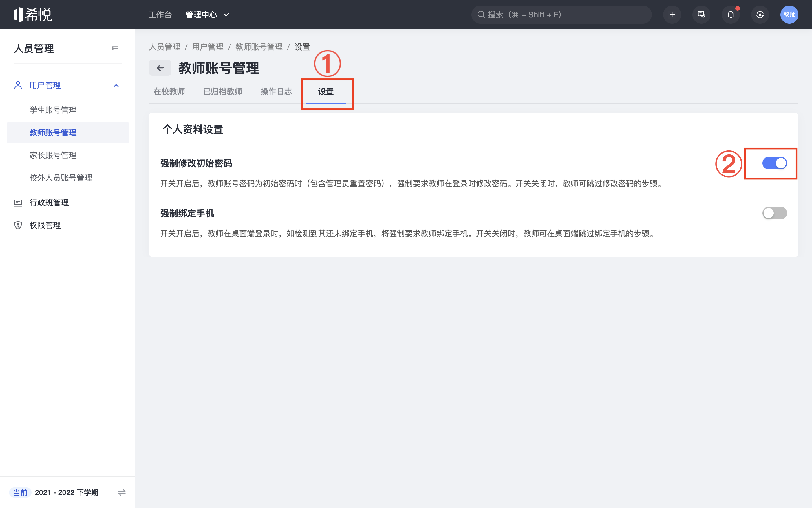Click the 权限管理 shield icon
Image resolution: width=812 pixels, height=508 pixels.
[18, 225]
